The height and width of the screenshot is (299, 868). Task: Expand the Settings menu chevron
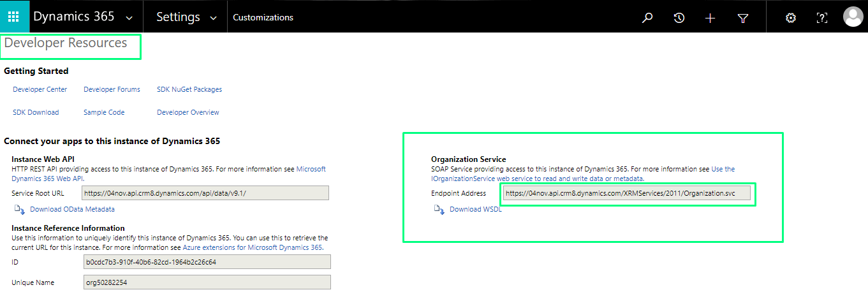pyautogui.click(x=214, y=18)
